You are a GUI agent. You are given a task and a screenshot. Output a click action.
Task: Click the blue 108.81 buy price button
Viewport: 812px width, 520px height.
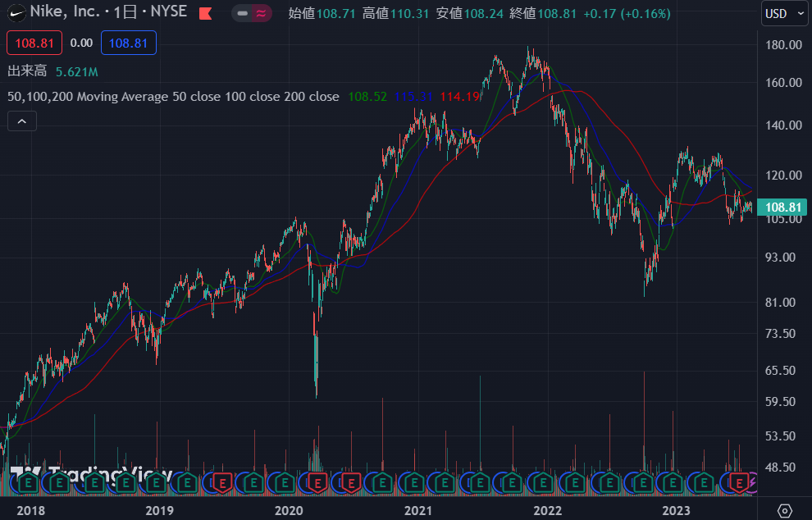click(129, 43)
